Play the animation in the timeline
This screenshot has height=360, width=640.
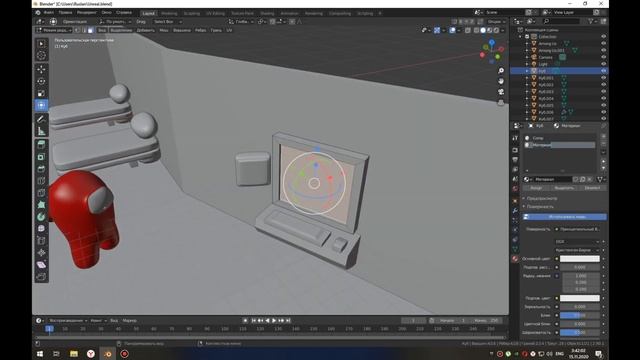tap(274, 321)
